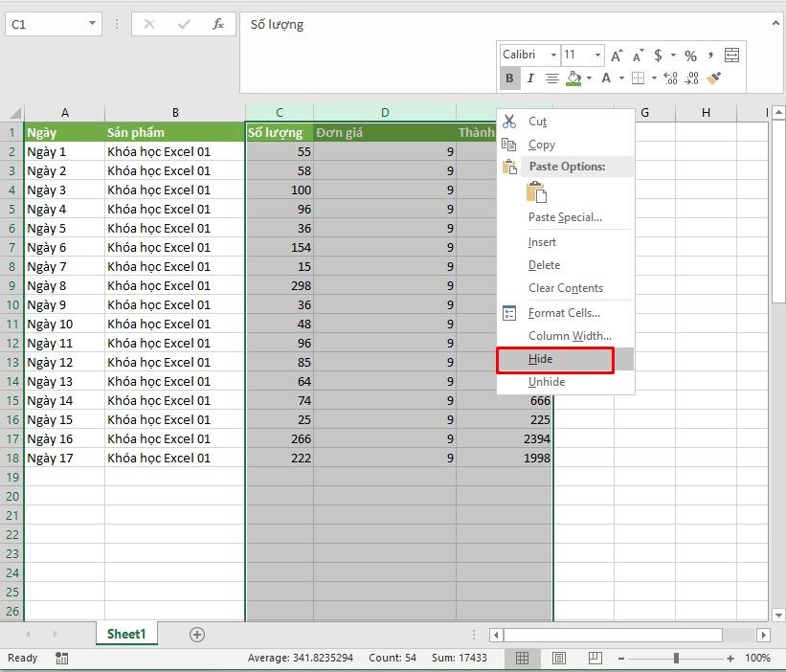The width and height of the screenshot is (786, 672).
Task: Toggle Bold formatting
Action: (508, 78)
